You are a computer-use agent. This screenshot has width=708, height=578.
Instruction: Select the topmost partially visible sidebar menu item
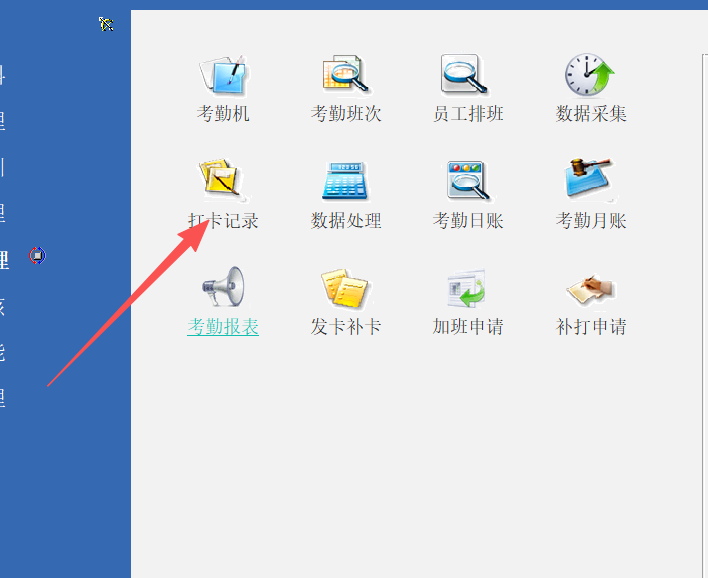(x=2, y=75)
